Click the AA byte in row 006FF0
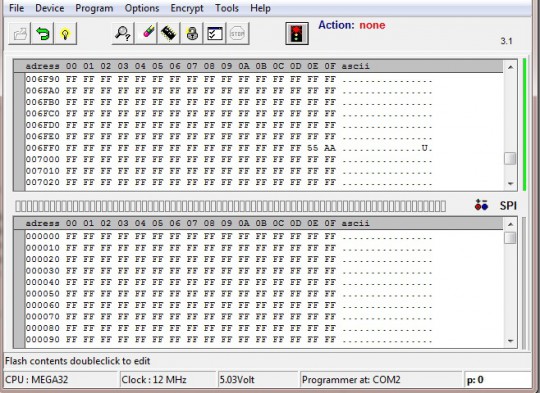 pyautogui.click(x=330, y=148)
